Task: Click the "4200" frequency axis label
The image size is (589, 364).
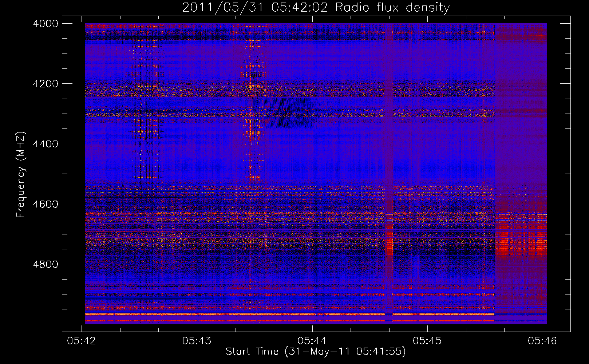Action: 45,84
